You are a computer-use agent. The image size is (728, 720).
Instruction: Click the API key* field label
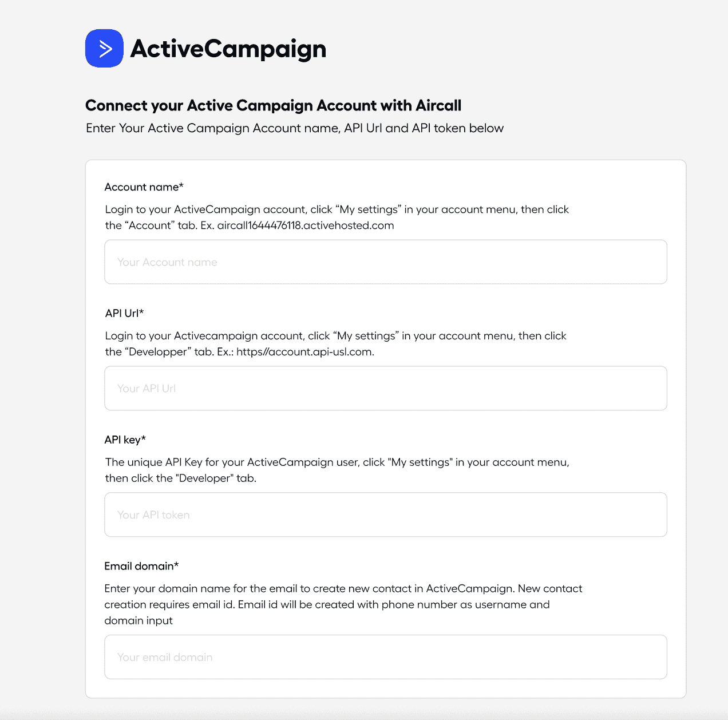(x=125, y=440)
